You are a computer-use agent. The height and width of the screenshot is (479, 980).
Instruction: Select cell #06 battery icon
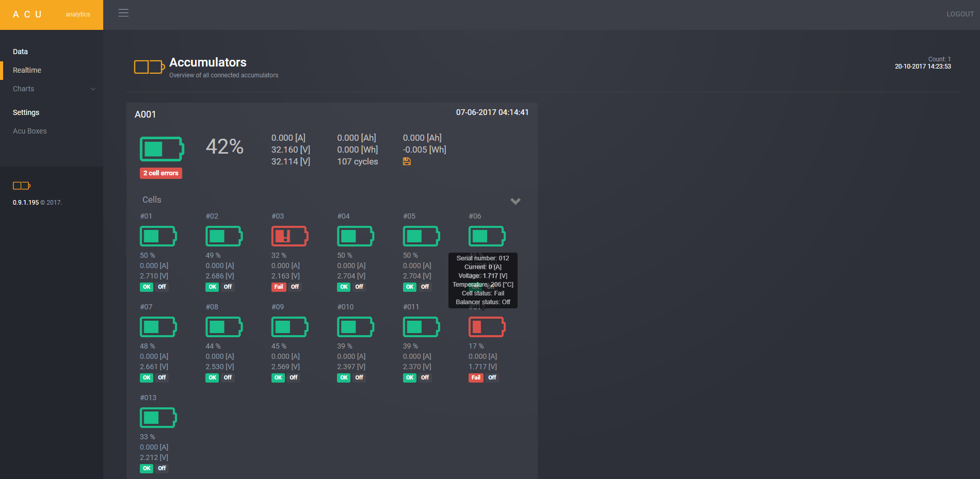click(487, 236)
